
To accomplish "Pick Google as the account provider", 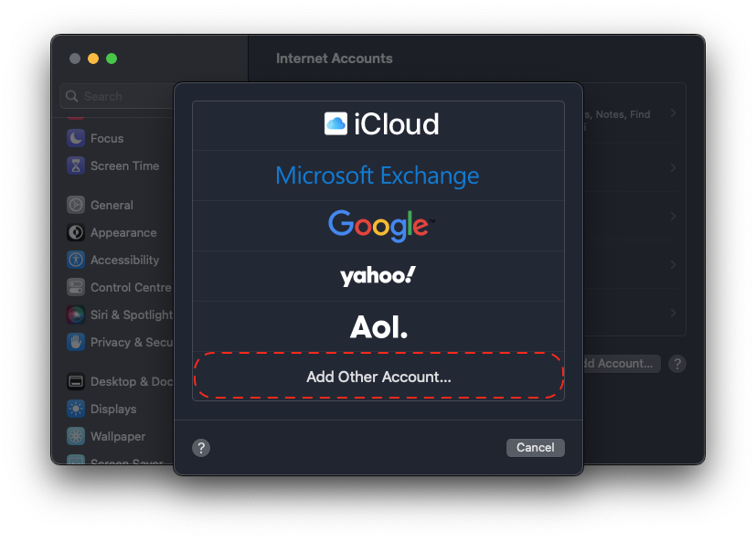I will [378, 225].
